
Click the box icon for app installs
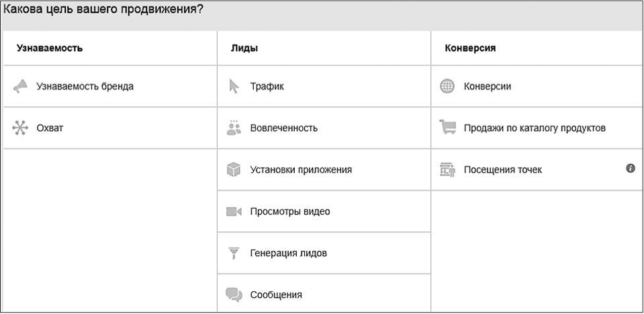click(234, 169)
